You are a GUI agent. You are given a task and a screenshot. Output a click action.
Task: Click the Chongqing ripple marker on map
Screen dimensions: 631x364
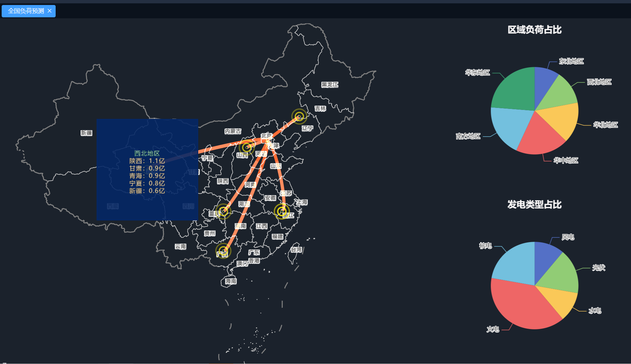click(223, 211)
